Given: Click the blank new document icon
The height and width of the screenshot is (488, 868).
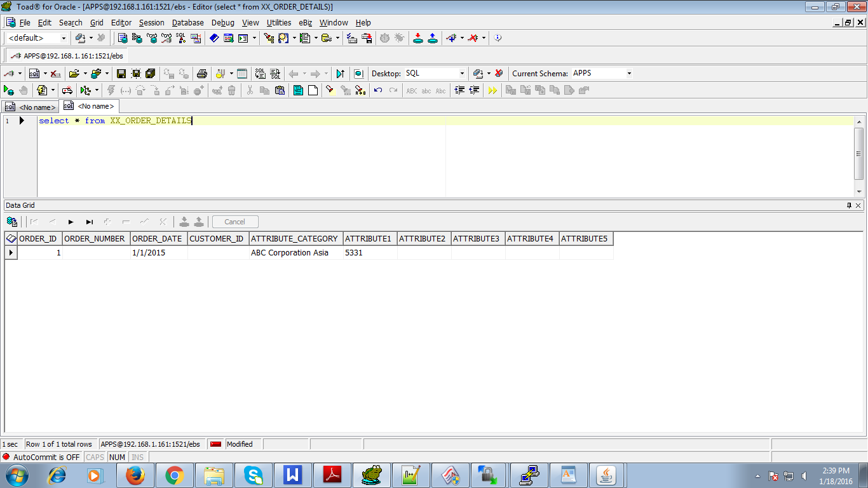Looking at the screenshot, I should 313,91.
